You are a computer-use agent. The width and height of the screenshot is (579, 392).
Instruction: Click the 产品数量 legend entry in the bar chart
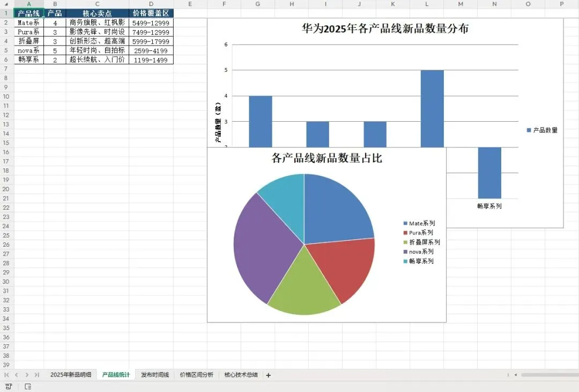542,130
